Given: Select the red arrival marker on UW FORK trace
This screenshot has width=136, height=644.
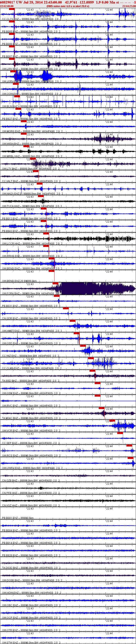Looking at the screenshot, I should [x=55, y=283].
